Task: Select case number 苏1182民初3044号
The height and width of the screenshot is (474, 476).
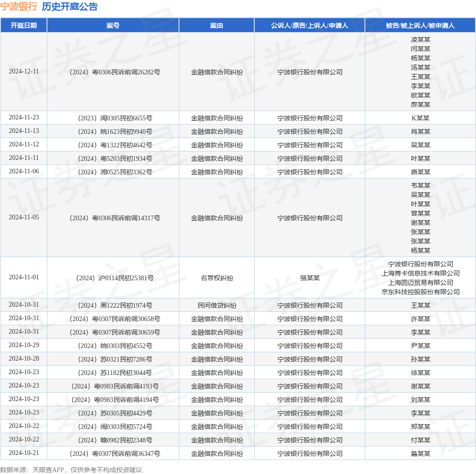Action: point(115,373)
